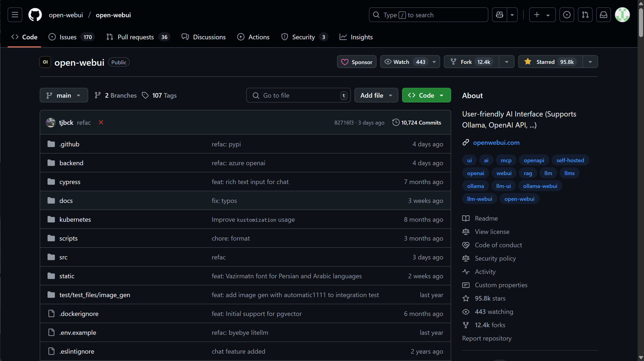Click tjbck's commit author avatar
This screenshot has height=361, width=644.
click(x=51, y=122)
